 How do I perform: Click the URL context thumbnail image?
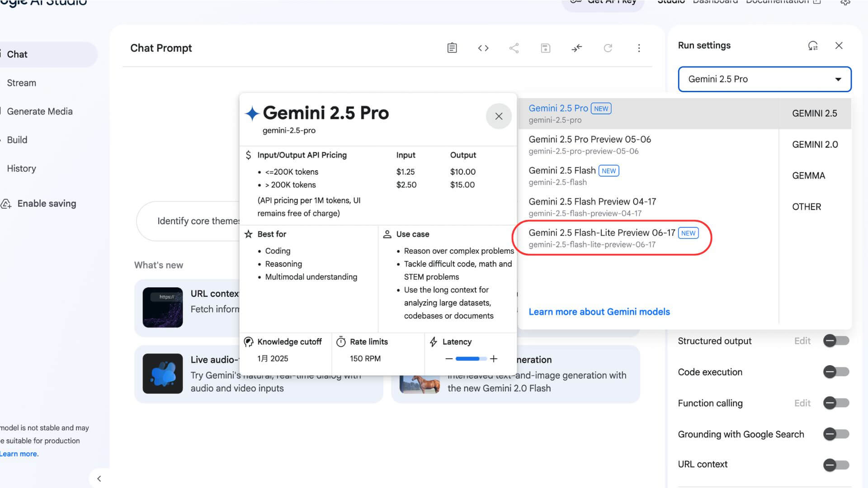[x=163, y=307]
